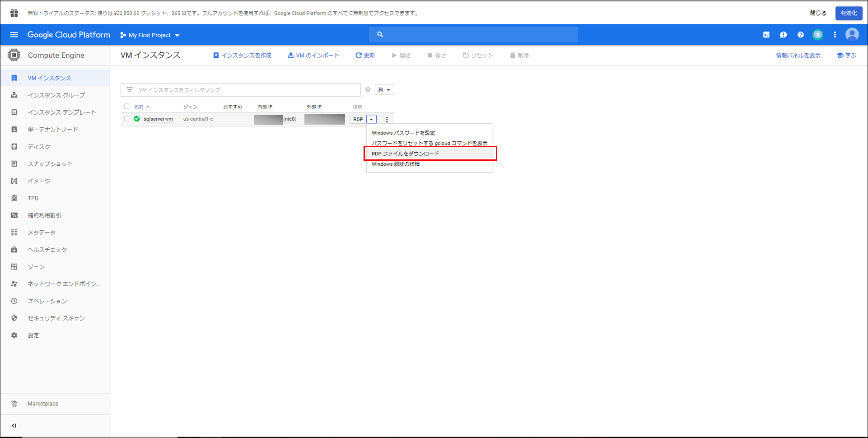
Task: Check the sqlserver-vm row checkbox
Action: tap(127, 119)
